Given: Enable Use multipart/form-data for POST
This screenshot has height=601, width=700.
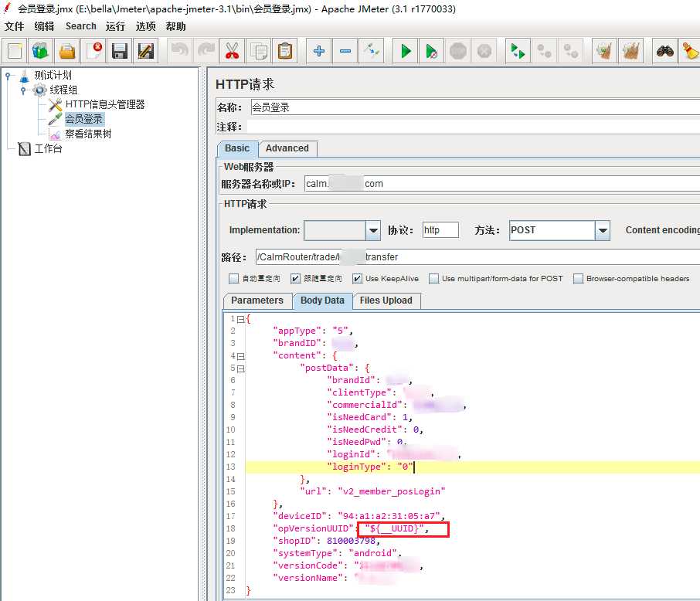Looking at the screenshot, I should [x=433, y=279].
